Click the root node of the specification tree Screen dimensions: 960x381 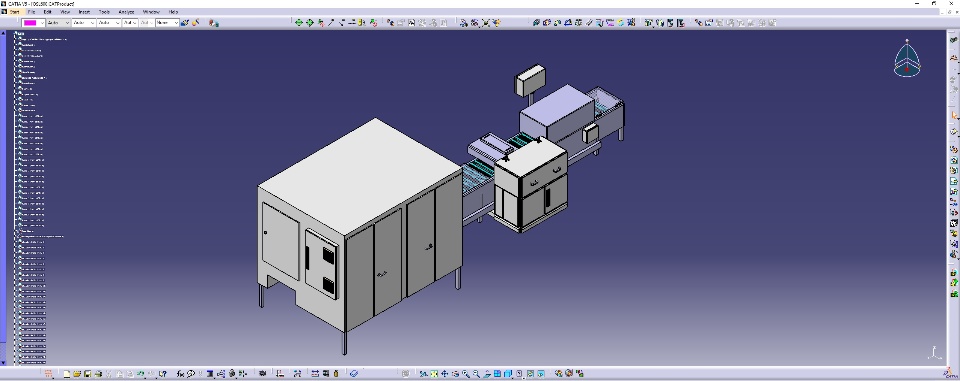21,34
